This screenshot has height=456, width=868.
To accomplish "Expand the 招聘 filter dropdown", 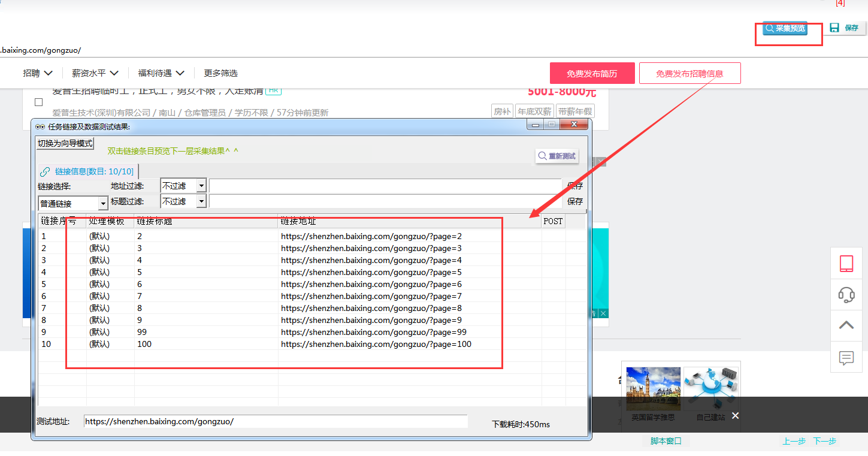I will pyautogui.click(x=38, y=73).
